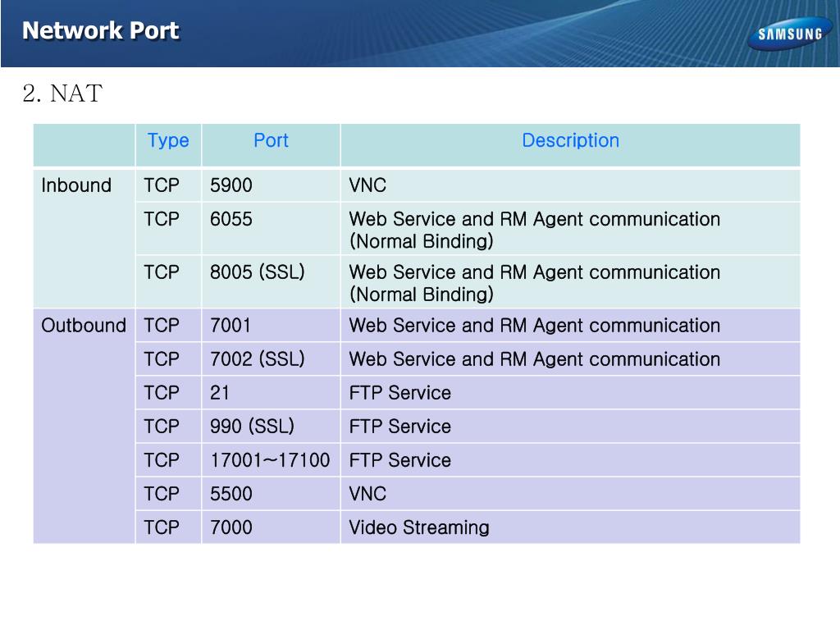Click "TCP" in the 5500 row
840x630 pixels.
(x=162, y=494)
